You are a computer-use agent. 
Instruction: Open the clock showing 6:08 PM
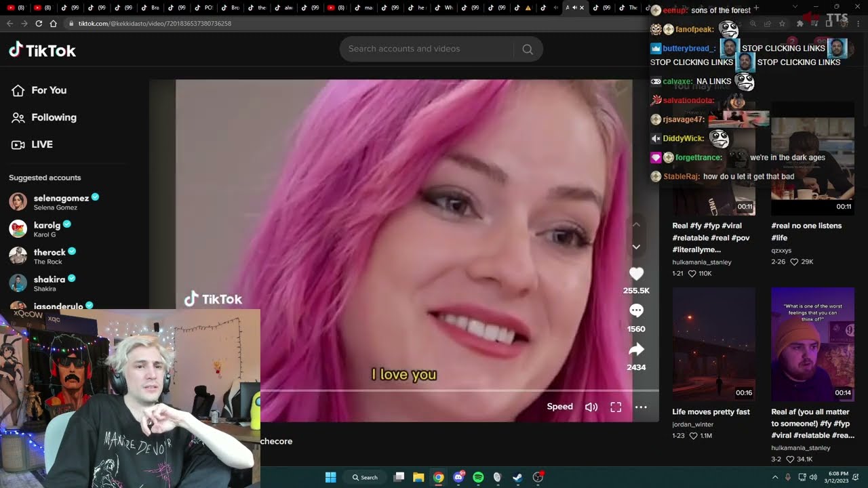click(x=835, y=477)
